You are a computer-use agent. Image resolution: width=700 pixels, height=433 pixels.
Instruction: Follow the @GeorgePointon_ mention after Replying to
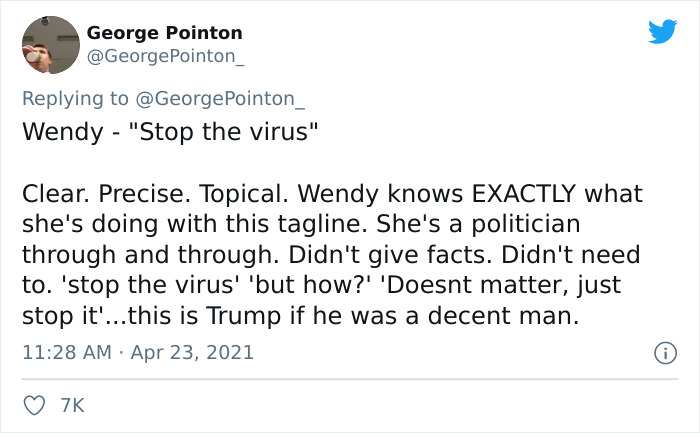pos(226,99)
